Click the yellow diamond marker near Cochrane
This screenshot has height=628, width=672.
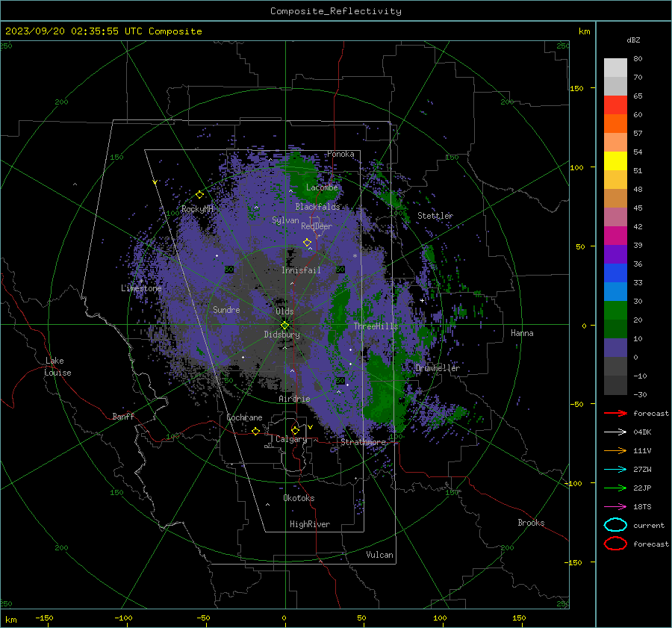point(256,431)
